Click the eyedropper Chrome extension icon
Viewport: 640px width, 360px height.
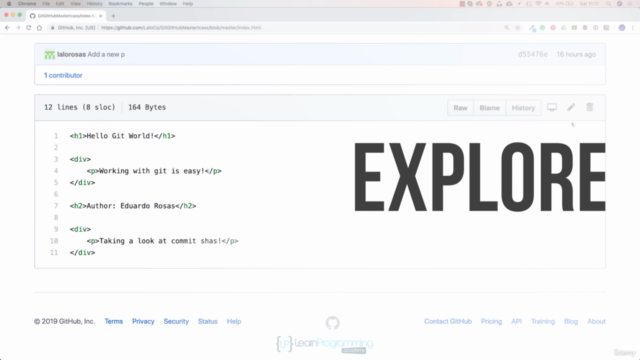pos(532,28)
